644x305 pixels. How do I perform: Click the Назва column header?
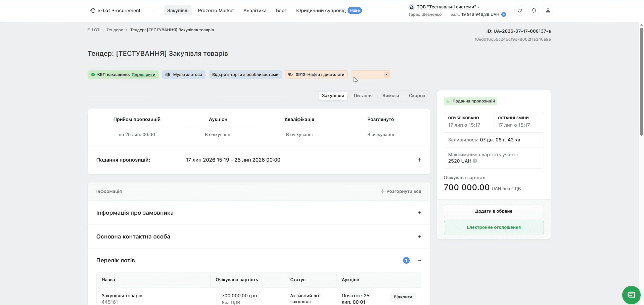108,280
